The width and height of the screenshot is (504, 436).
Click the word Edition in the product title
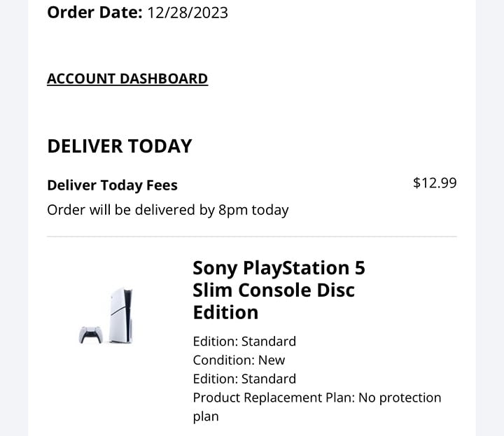[x=225, y=311]
